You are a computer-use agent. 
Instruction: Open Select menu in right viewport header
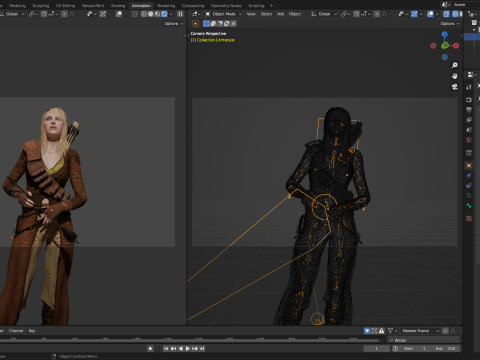click(266, 14)
